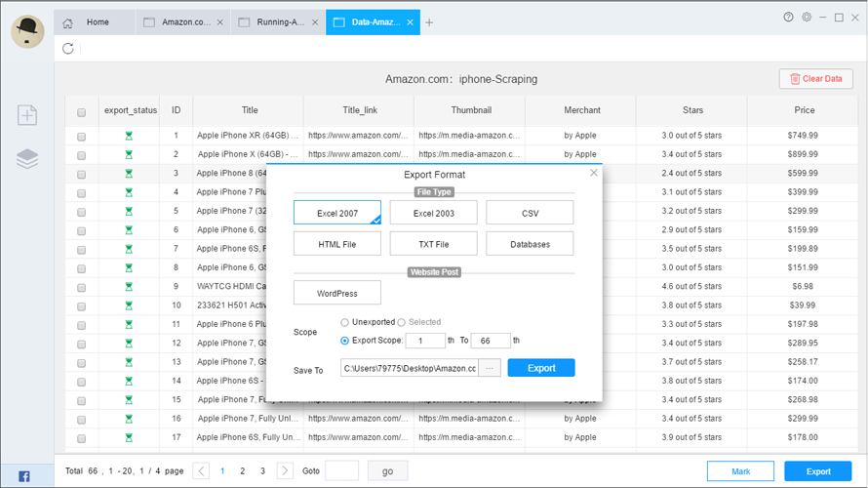Screen dimensions: 868x488
Task: Check the select-all checkbox in table header
Action: 81,112
